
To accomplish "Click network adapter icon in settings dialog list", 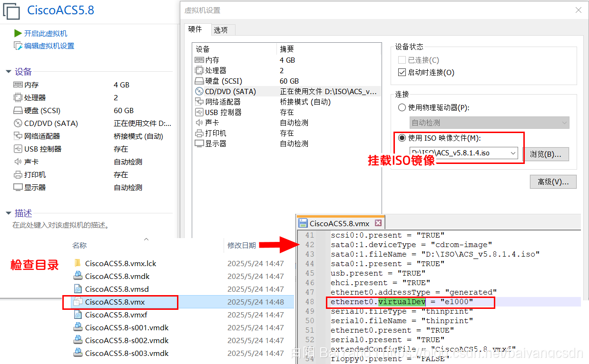I will [199, 102].
